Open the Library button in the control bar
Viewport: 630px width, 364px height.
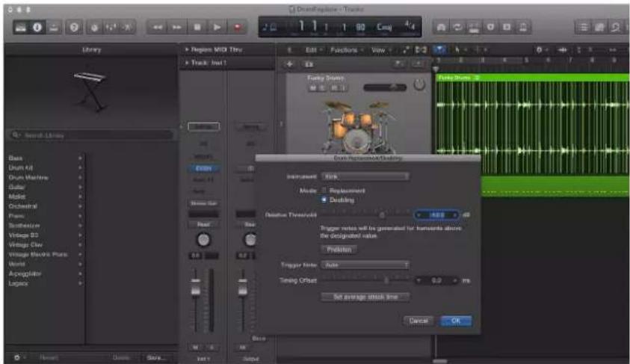(x=20, y=27)
